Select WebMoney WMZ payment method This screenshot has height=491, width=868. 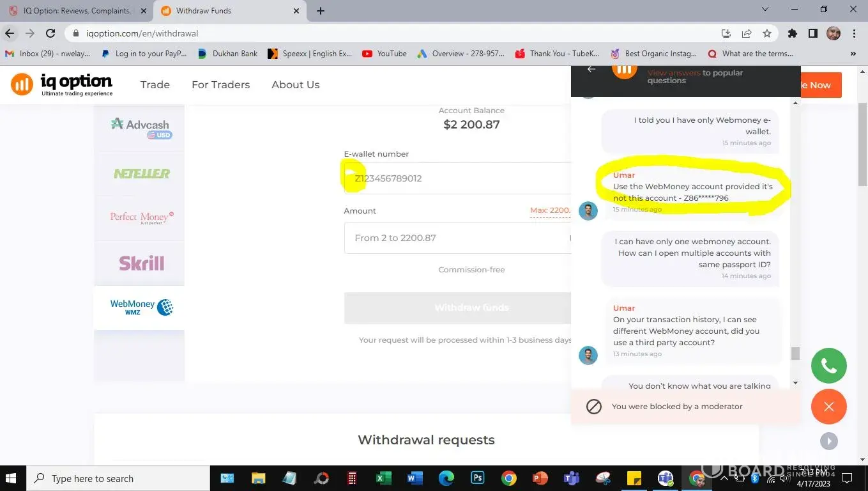(x=139, y=308)
